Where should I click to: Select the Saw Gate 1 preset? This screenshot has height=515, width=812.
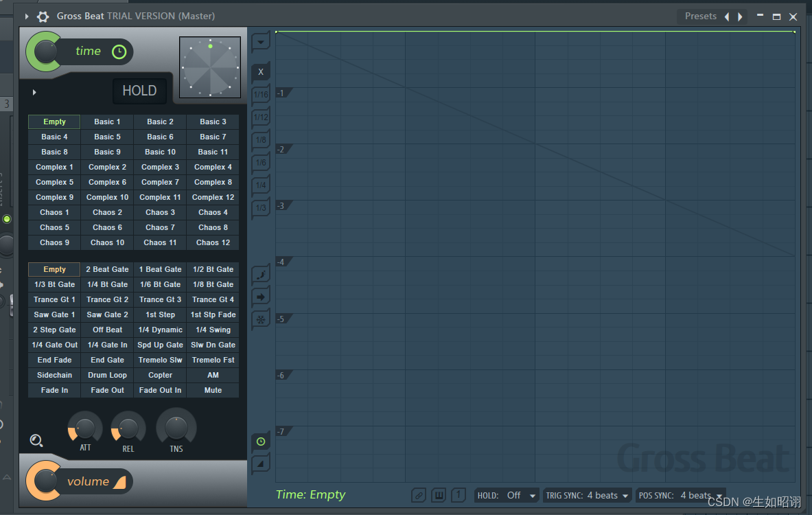(54, 314)
